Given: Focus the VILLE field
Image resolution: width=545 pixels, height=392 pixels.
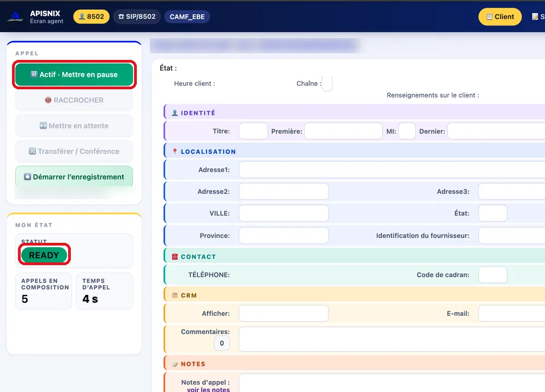Looking at the screenshot, I should pos(283,213).
